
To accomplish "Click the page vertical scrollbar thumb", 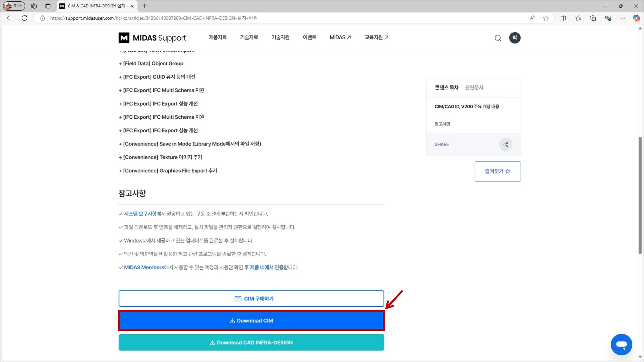I will click(x=640, y=195).
